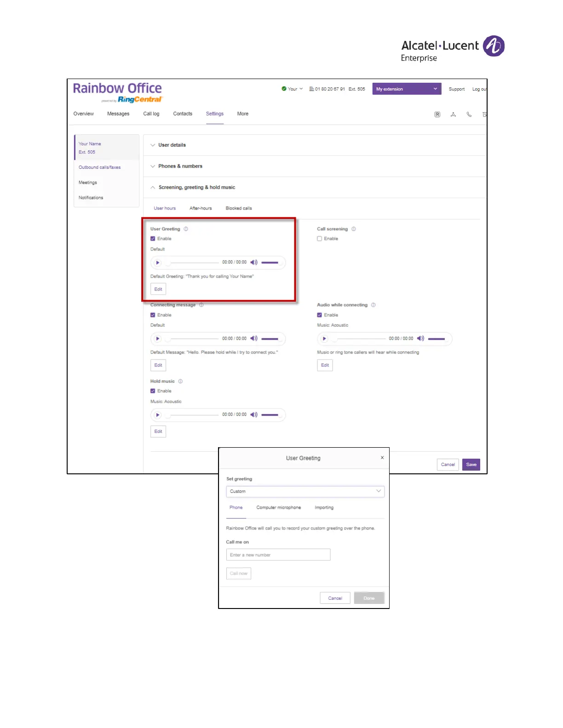Click the RingCentral R app icon
Image resolution: width=563 pixels, height=728 pixels.
(x=437, y=114)
